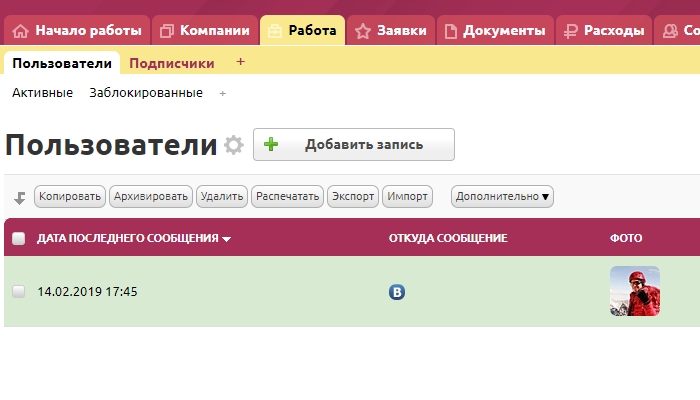Click the star icon on Заявки tab

[362, 31]
